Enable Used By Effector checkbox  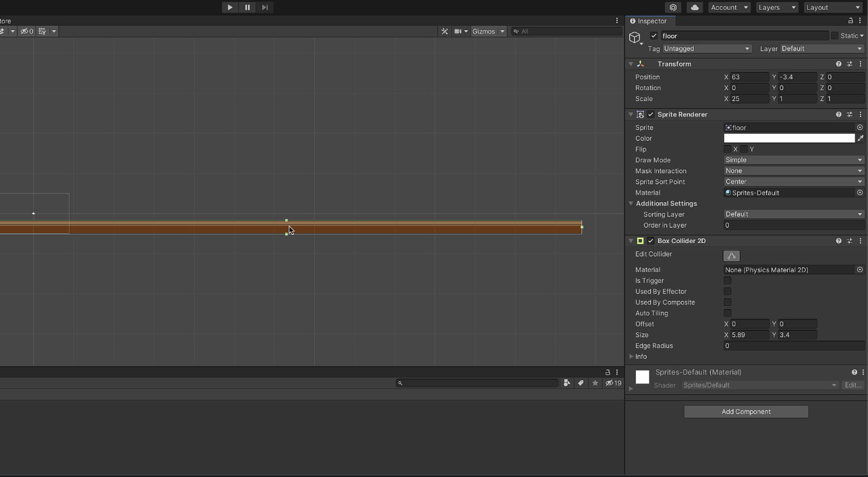tap(727, 291)
